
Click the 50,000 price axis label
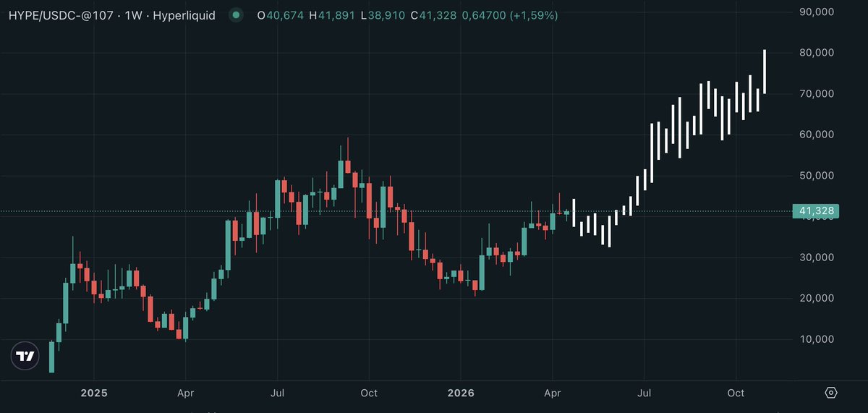817,176
